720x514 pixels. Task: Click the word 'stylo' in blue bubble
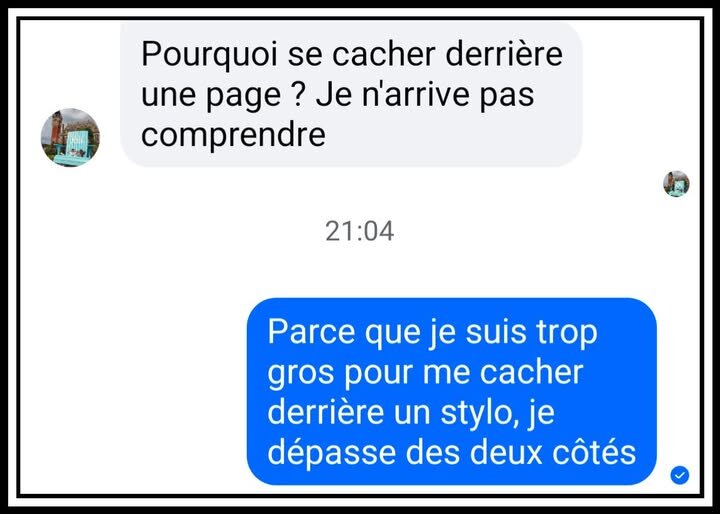click(476, 414)
